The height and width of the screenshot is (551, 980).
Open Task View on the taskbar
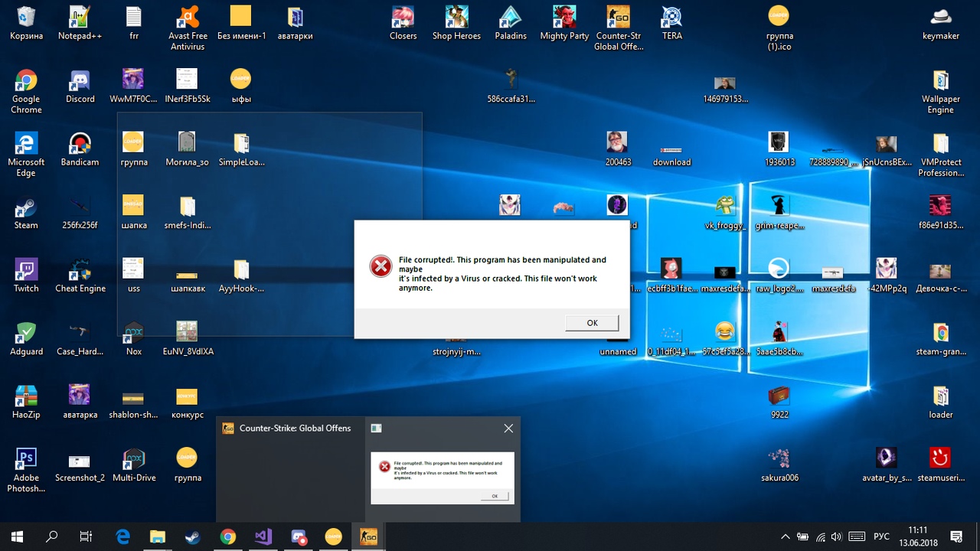click(86, 536)
